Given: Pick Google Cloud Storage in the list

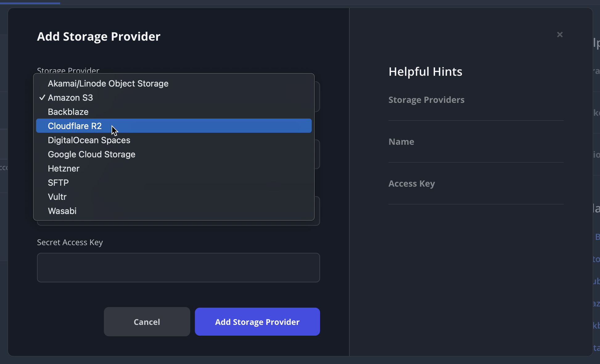Looking at the screenshot, I should point(91,154).
